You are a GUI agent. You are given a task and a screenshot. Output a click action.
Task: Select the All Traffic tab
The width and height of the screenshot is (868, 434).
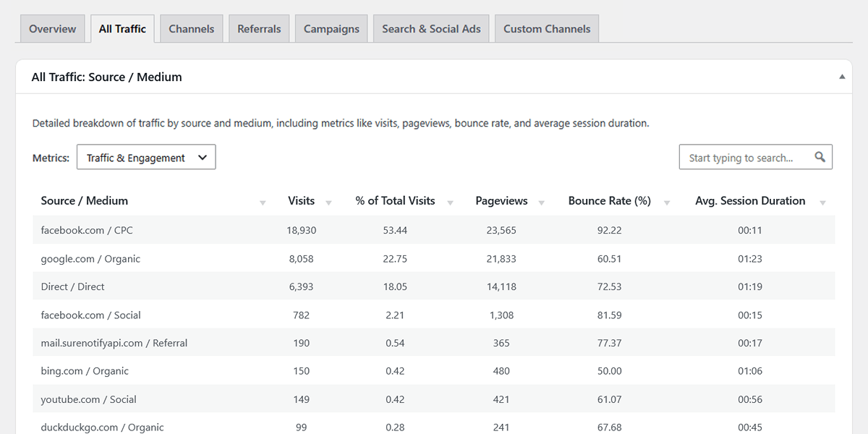pos(122,29)
